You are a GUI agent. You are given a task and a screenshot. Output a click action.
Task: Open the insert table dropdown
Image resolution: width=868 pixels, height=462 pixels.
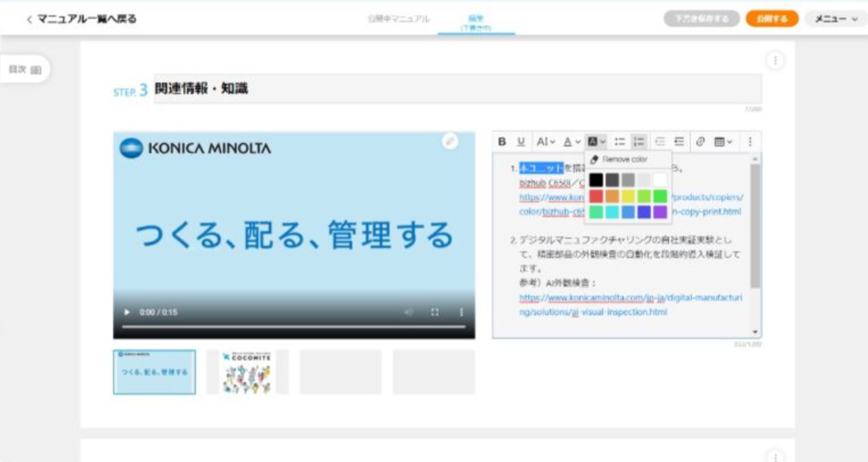pyautogui.click(x=723, y=142)
